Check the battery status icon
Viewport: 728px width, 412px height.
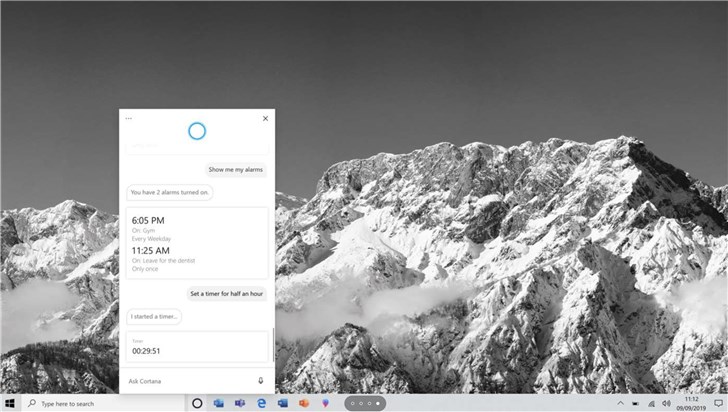[x=635, y=404]
